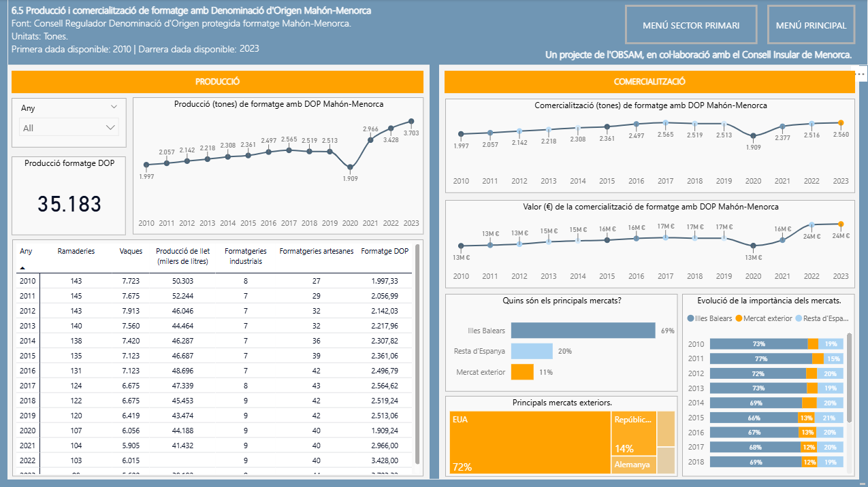868x487 pixels.
Task: Click 2016 axis label on value chart
Action: click(x=636, y=276)
